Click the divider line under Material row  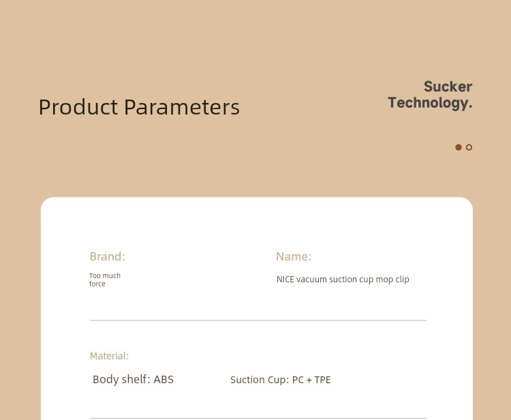[x=258, y=418]
